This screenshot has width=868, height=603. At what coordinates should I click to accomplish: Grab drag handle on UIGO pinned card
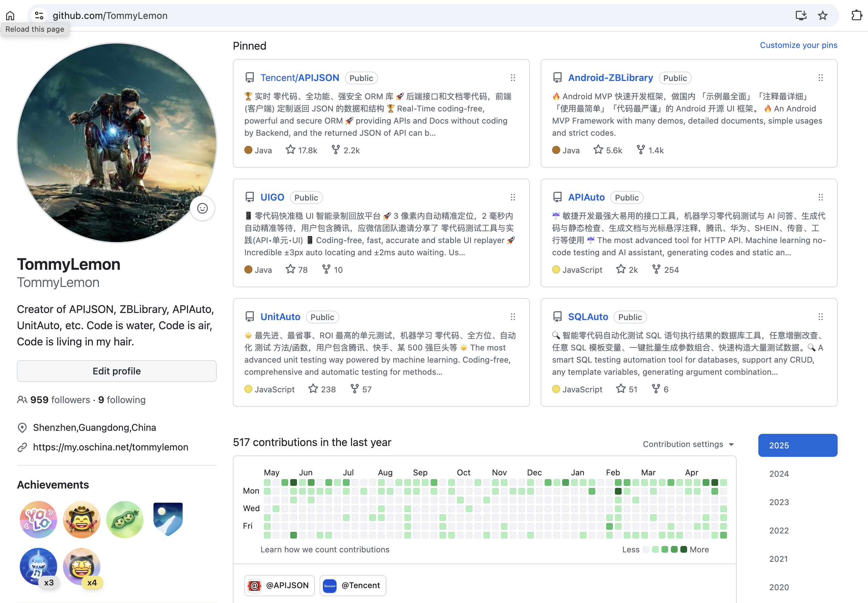point(512,197)
